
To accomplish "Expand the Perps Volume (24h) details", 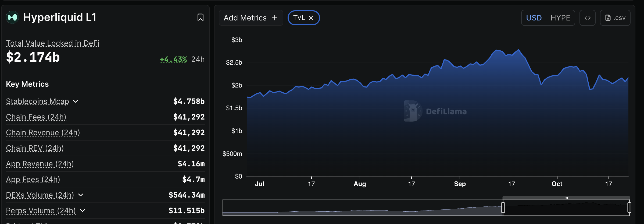I will (83, 211).
